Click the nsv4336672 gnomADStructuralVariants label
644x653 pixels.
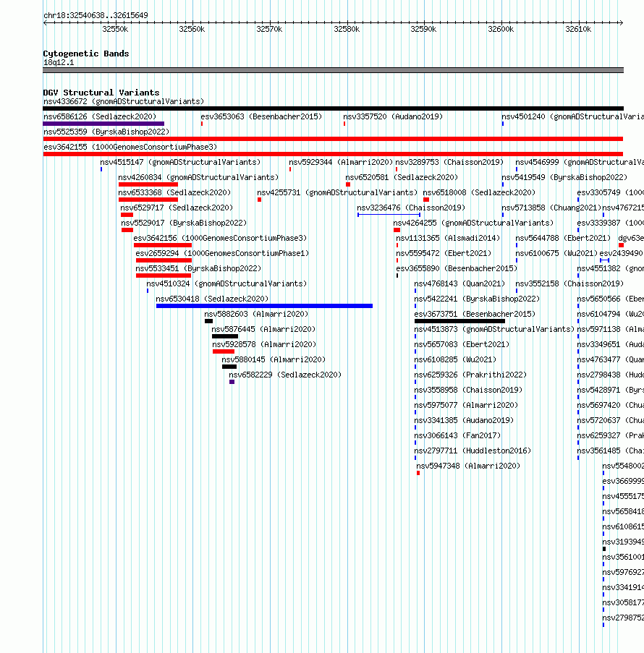124,102
